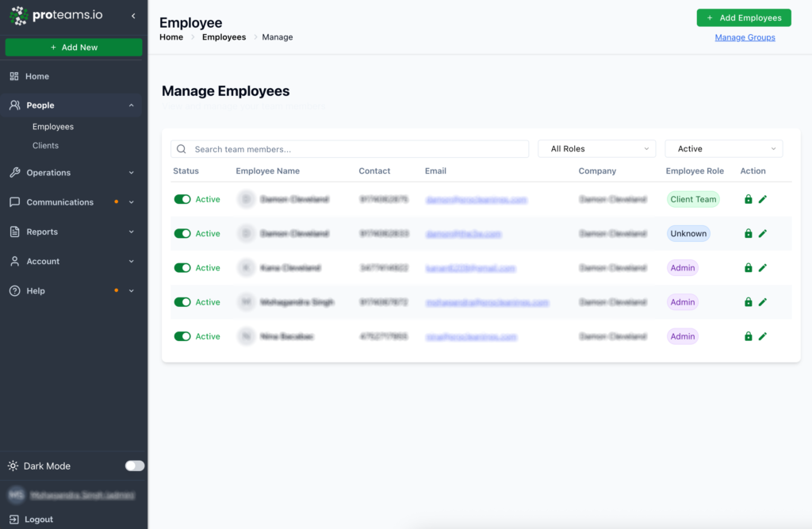Toggle Active status on the bottom employee row
The image size is (812, 529).
point(182,336)
